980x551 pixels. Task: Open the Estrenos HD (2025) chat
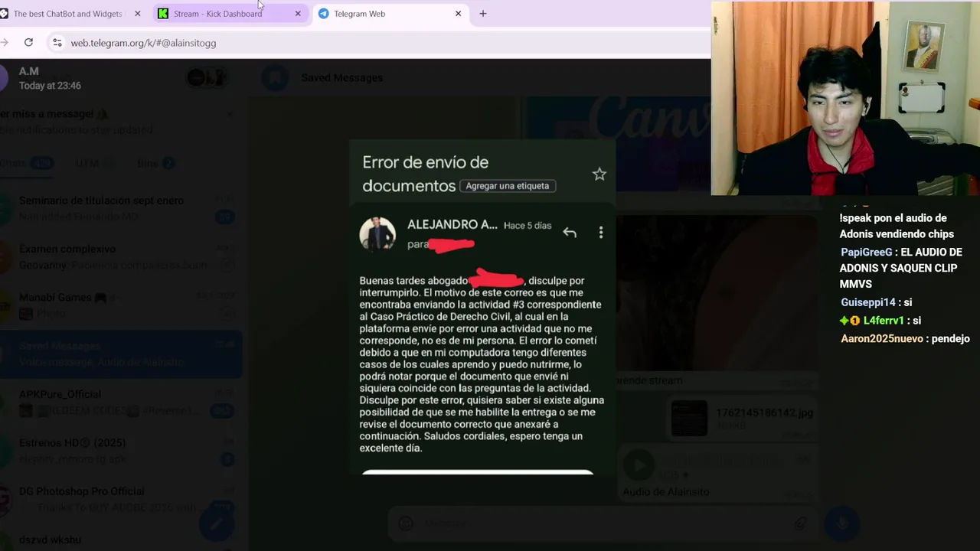tap(121, 451)
